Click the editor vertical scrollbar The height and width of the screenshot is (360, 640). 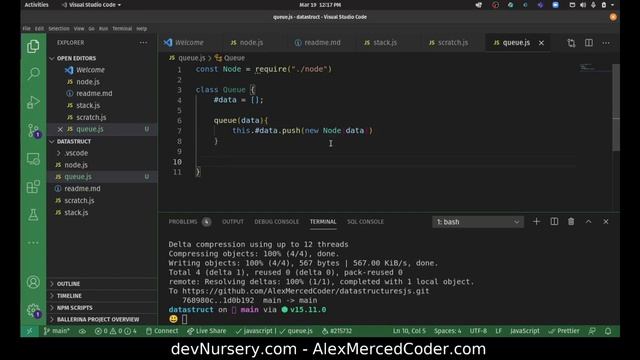pos(616,106)
